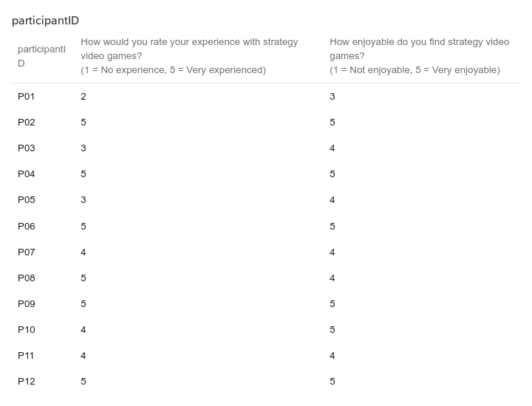The height and width of the screenshot is (406, 532).
Task: Select the P12 row ID cell
Action: coord(27,382)
